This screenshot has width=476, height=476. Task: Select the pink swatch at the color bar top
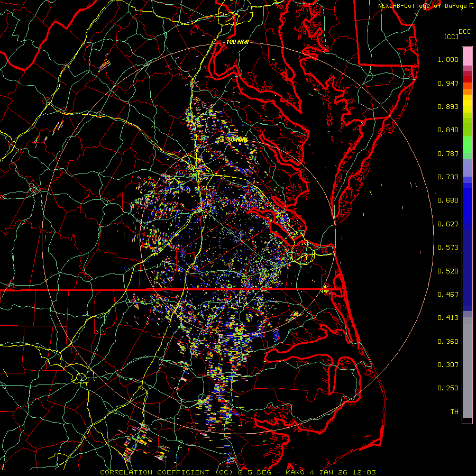[467, 56]
